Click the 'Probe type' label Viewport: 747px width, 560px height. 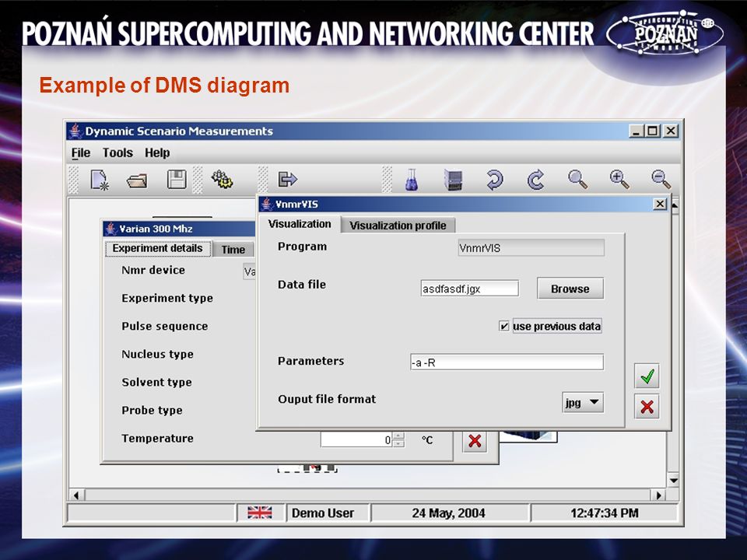(x=152, y=411)
